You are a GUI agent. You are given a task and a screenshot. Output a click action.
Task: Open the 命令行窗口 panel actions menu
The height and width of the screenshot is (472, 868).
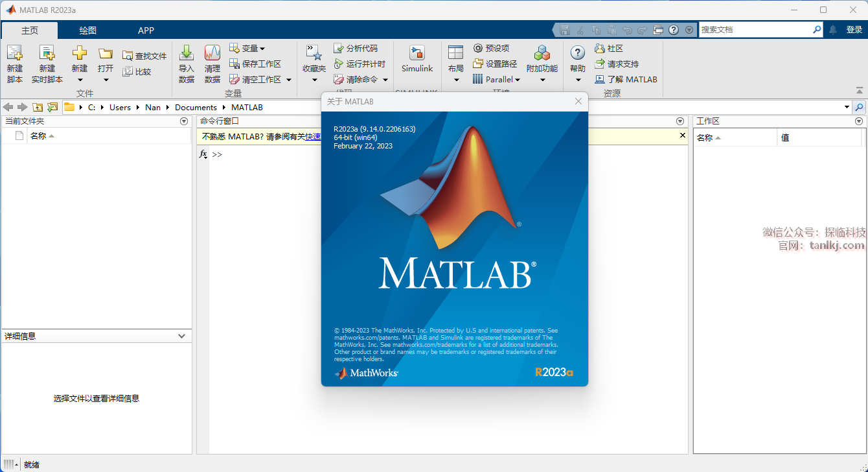click(680, 121)
